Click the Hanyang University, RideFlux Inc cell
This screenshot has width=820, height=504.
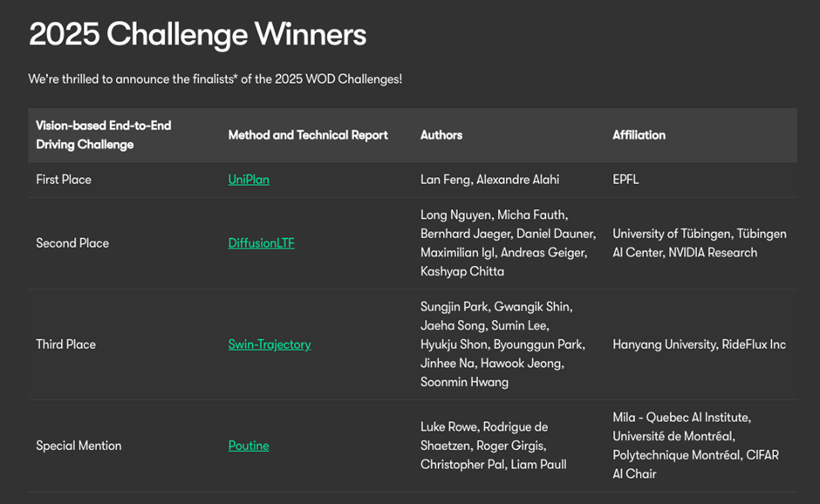click(699, 344)
